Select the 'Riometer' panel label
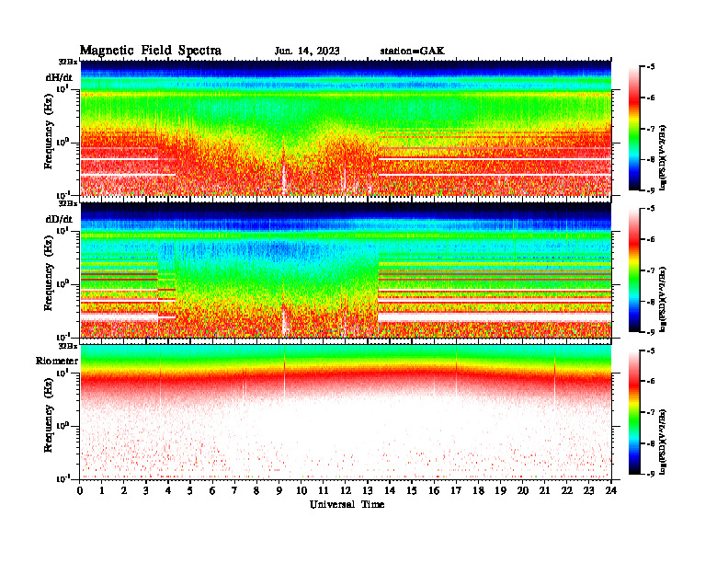The width and height of the screenshot is (728, 563). [57, 361]
